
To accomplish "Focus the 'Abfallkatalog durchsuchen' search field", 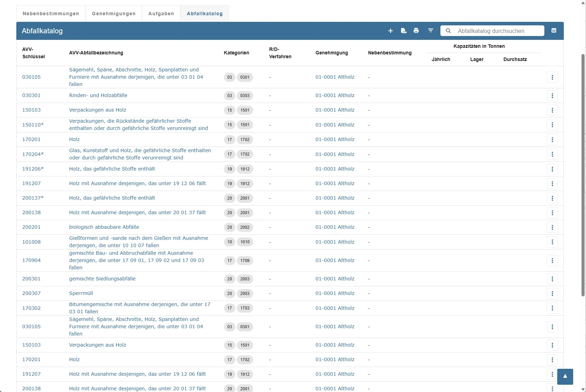I will click(492, 31).
